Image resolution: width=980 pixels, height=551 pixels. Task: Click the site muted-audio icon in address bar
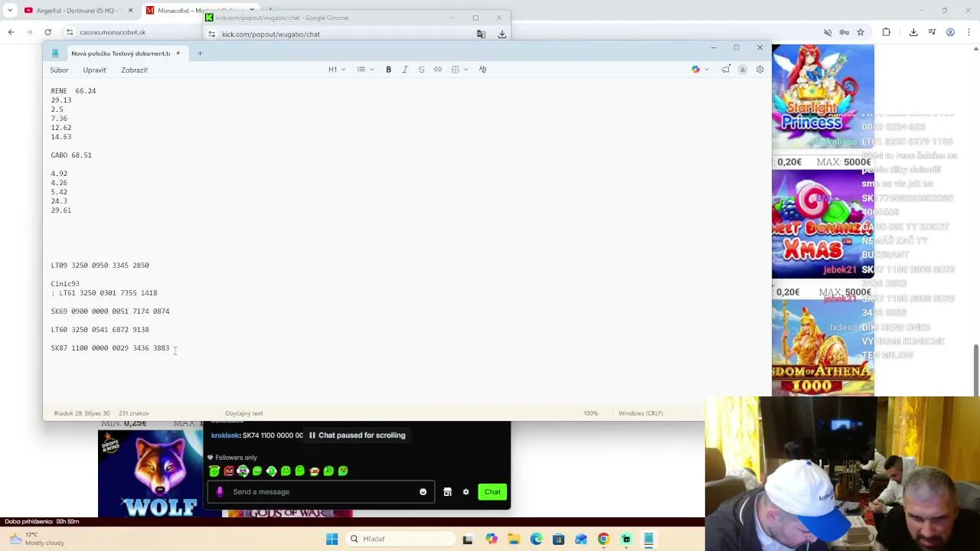coord(828,32)
